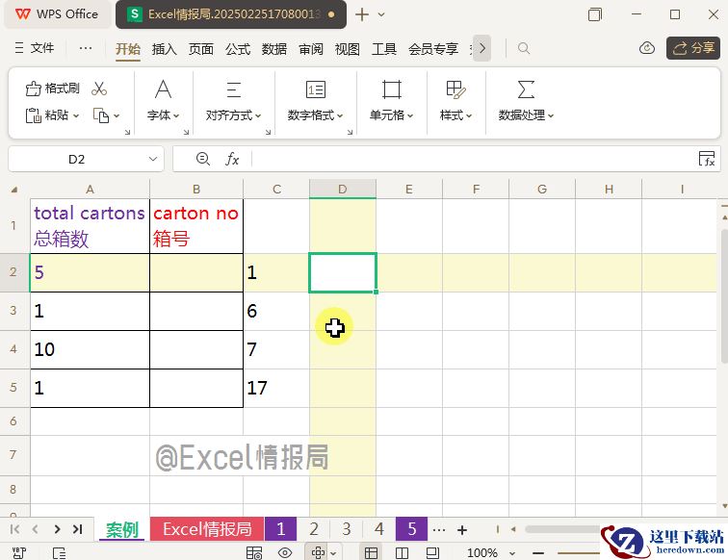Select the purple sheet tab 5
Image resolution: width=728 pixels, height=560 pixels.
pyautogui.click(x=412, y=529)
